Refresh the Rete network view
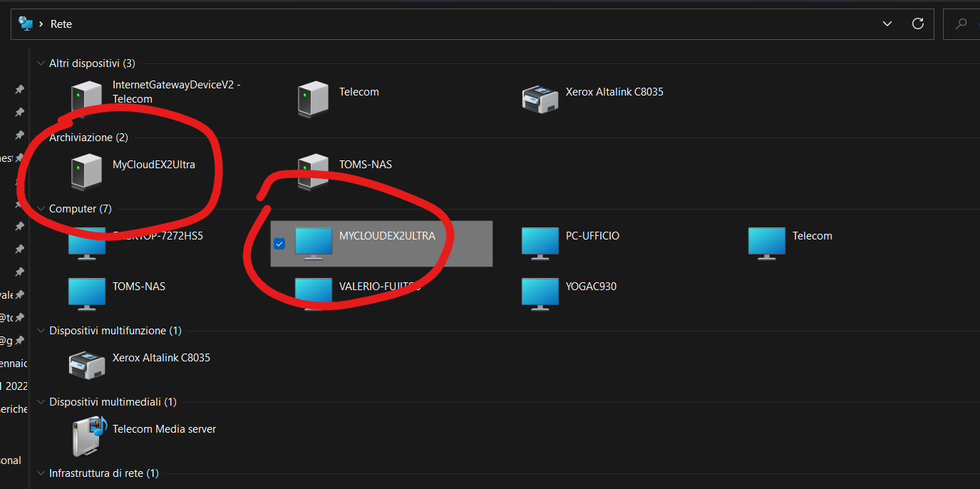Viewport: 980px width, 489px height. click(x=918, y=24)
